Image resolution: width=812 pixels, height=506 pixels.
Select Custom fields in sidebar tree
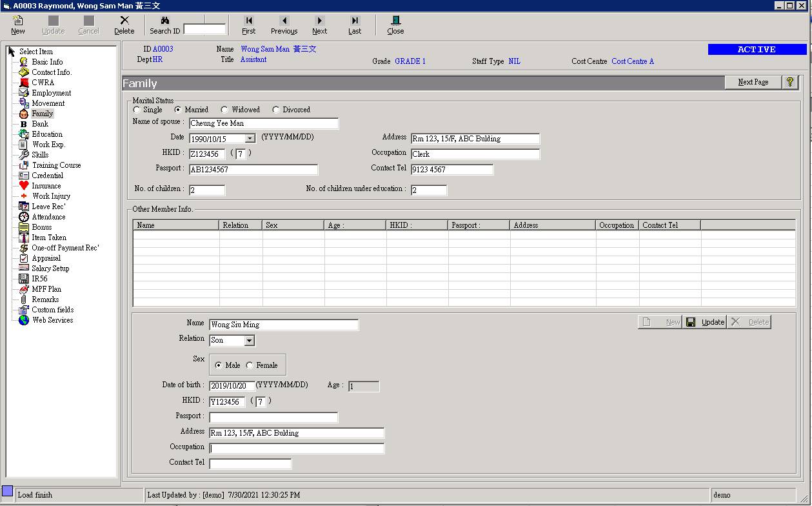(x=53, y=310)
